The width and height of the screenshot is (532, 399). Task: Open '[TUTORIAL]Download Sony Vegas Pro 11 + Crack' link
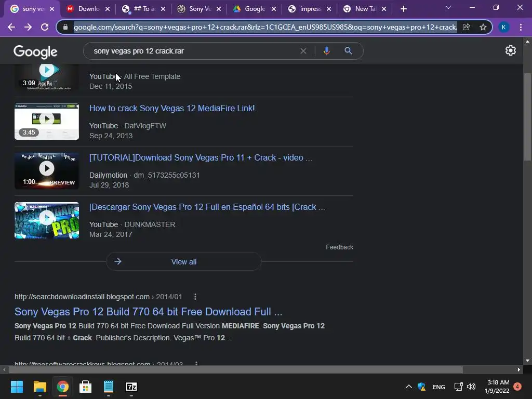[x=201, y=158]
